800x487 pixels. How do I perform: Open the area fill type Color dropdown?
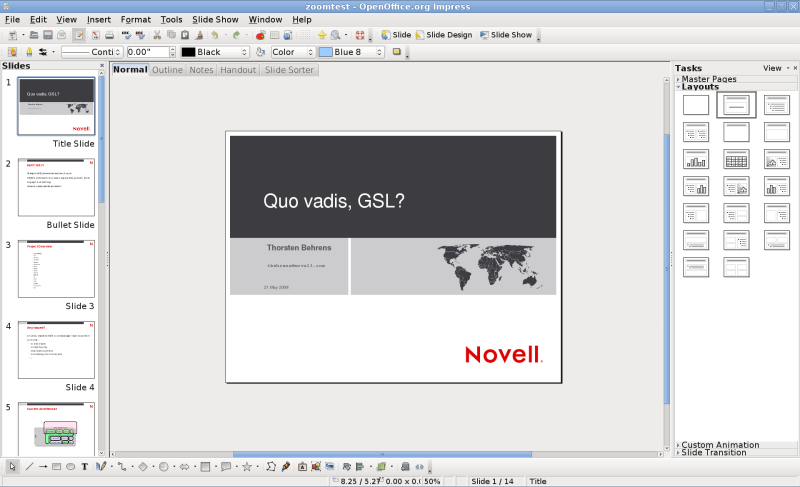(x=292, y=52)
